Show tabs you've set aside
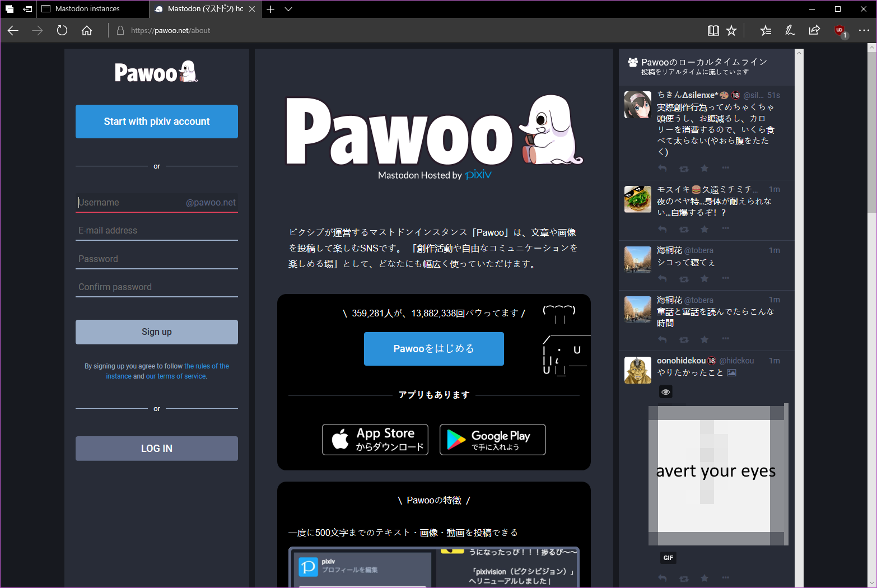This screenshot has height=588, width=877. click(x=10, y=9)
